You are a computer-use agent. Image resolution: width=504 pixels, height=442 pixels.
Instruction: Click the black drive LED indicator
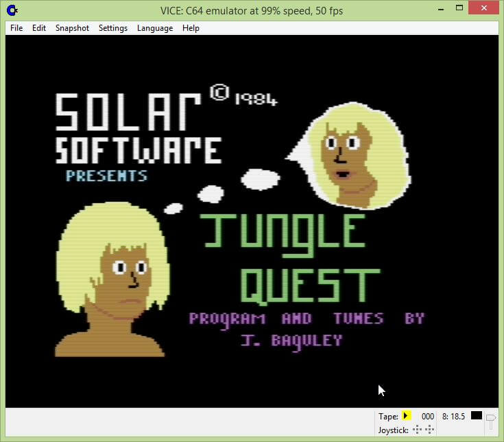click(477, 416)
